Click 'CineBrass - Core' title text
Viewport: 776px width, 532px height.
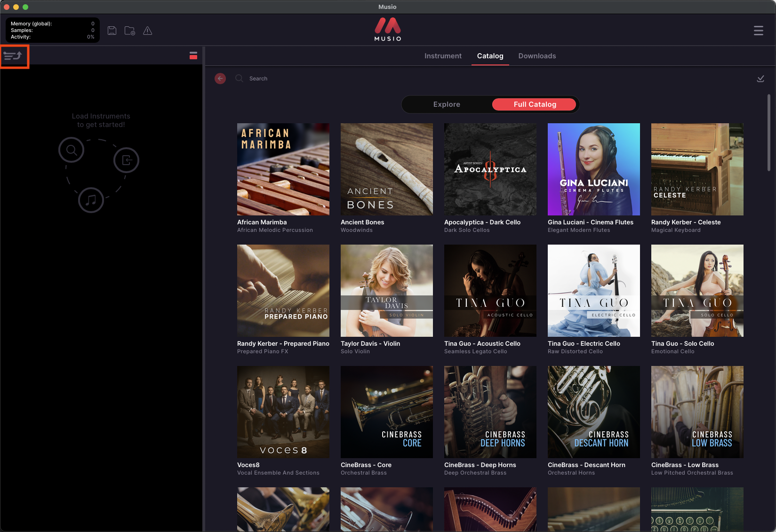click(366, 465)
